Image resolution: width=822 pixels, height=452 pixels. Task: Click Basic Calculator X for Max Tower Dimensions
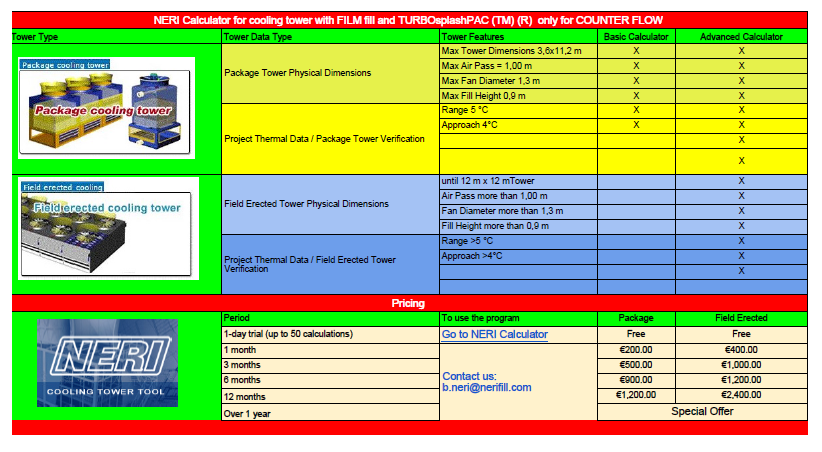tap(636, 51)
